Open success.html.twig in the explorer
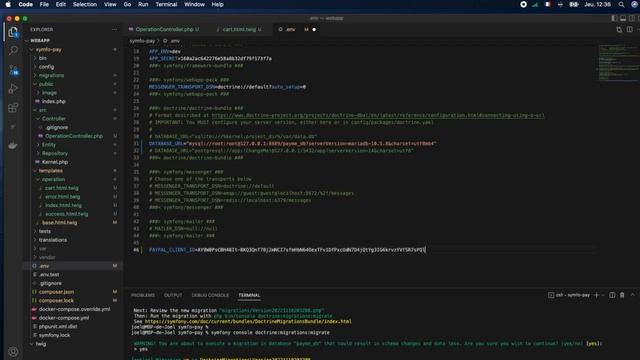Image resolution: width=640 pixels, height=360 pixels. tap(67, 214)
